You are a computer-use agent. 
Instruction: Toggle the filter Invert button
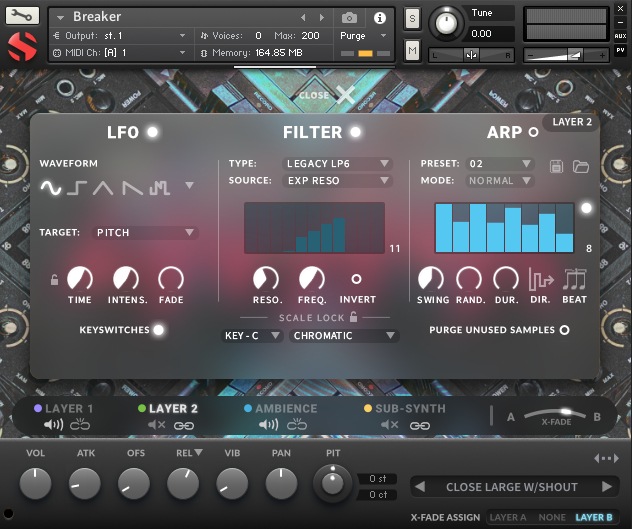[x=356, y=279]
